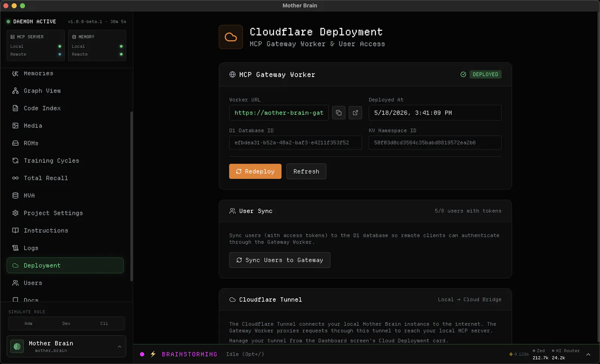The height and width of the screenshot is (364, 600).
Task: Simulate the Cli role
Action: (x=104, y=324)
